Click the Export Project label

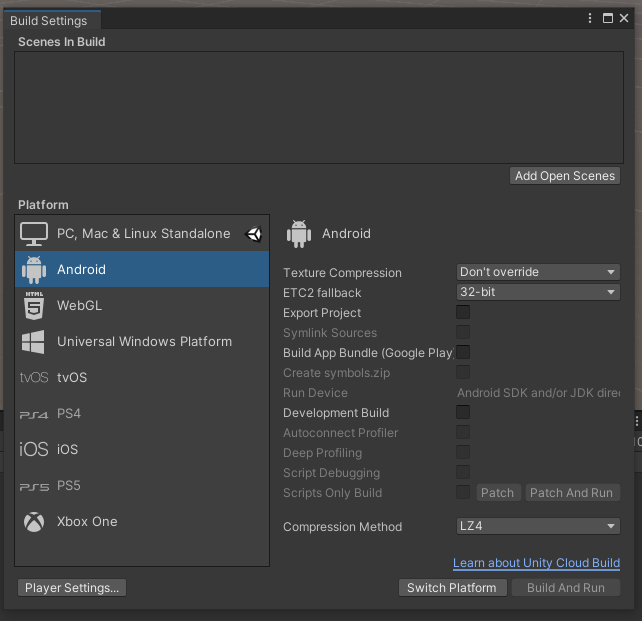(322, 313)
